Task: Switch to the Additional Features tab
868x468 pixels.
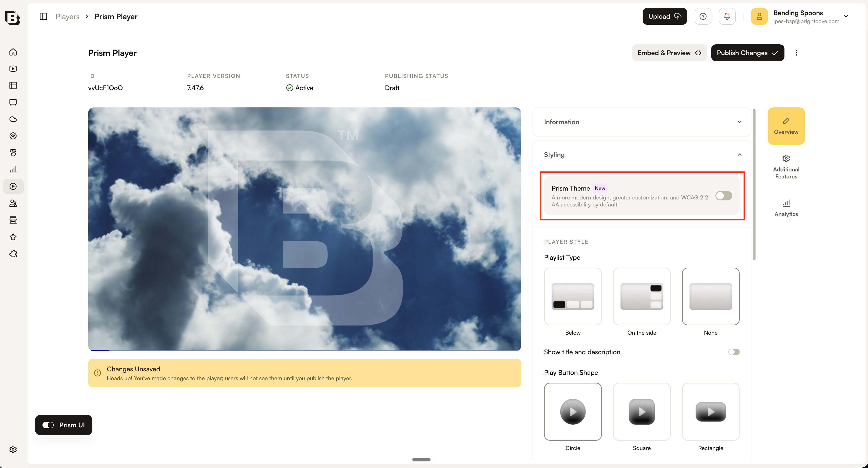Action: coord(786,167)
